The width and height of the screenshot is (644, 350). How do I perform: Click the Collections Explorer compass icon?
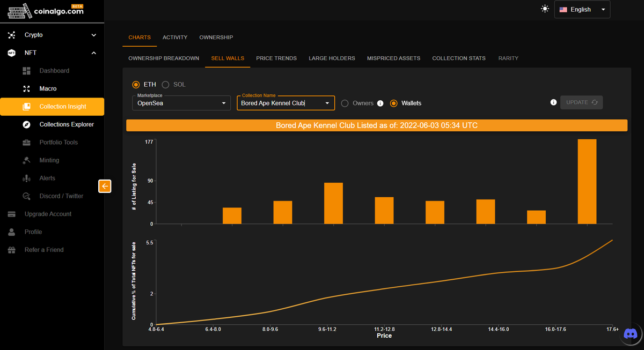point(27,124)
